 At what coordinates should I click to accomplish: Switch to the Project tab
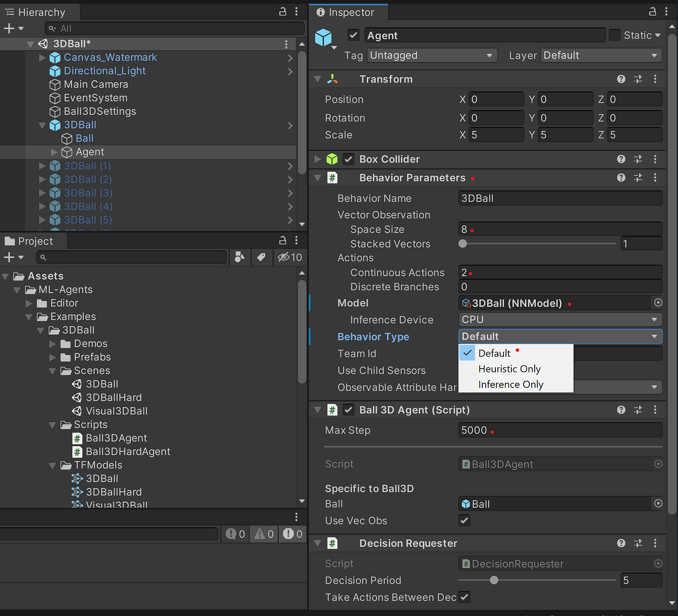pyautogui.click(x=33, y=241)
